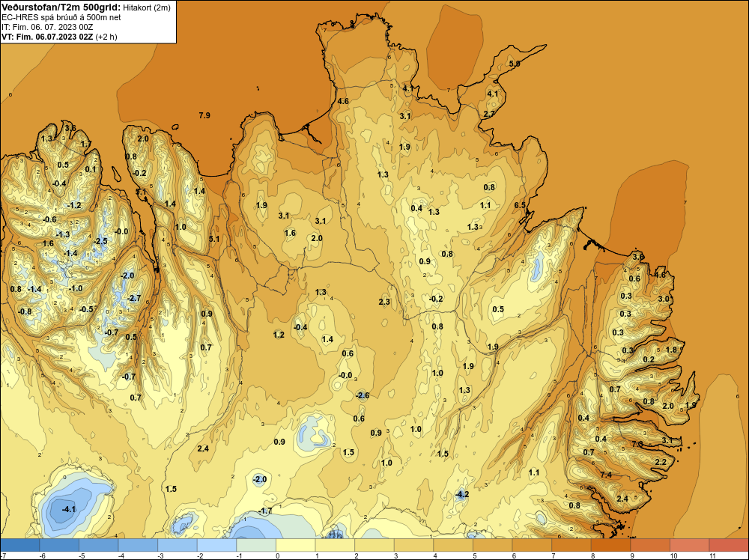Click the legend swatch between 4 and 5
Screen dimensions: 749x560
click(453, 545)
